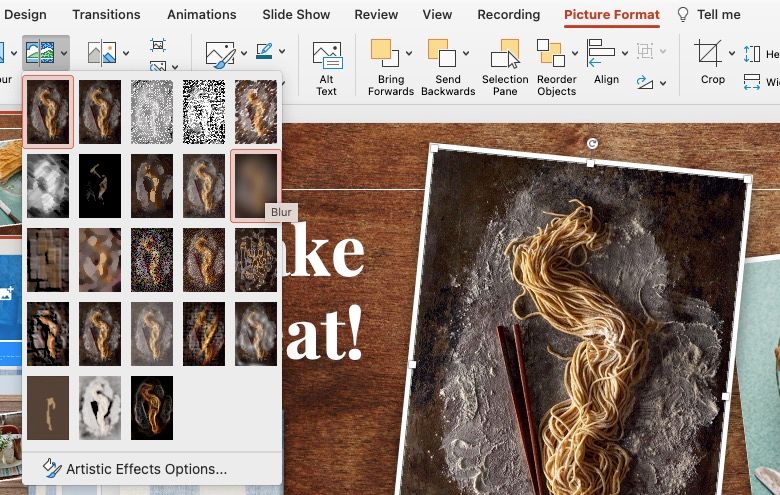780x495 pixels.
Task: Open Artistic Effects Options
Action: click(x=146, y=469)
